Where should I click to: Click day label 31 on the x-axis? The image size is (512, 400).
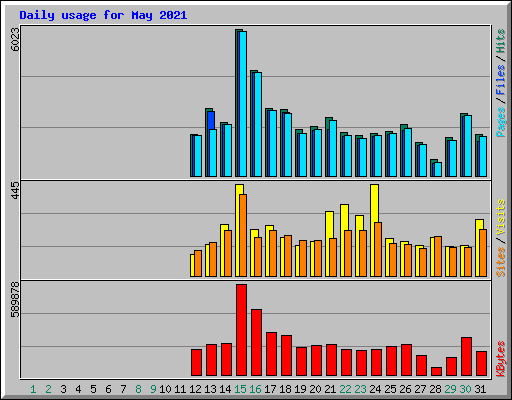(480, 389)
